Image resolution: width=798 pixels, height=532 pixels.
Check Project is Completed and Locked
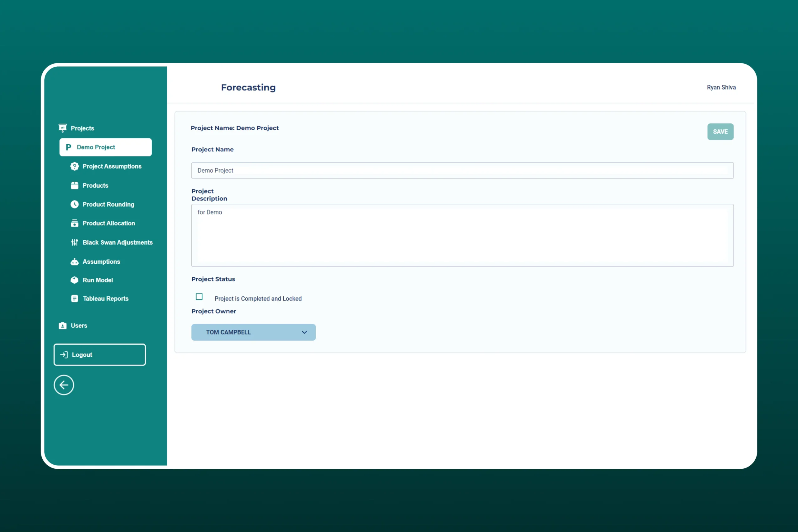point(199,297)
